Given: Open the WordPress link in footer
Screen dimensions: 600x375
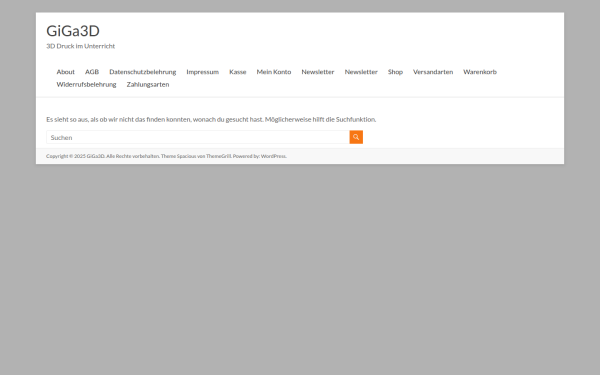Looking at the screenshot, I should click(x=273, y=156).
